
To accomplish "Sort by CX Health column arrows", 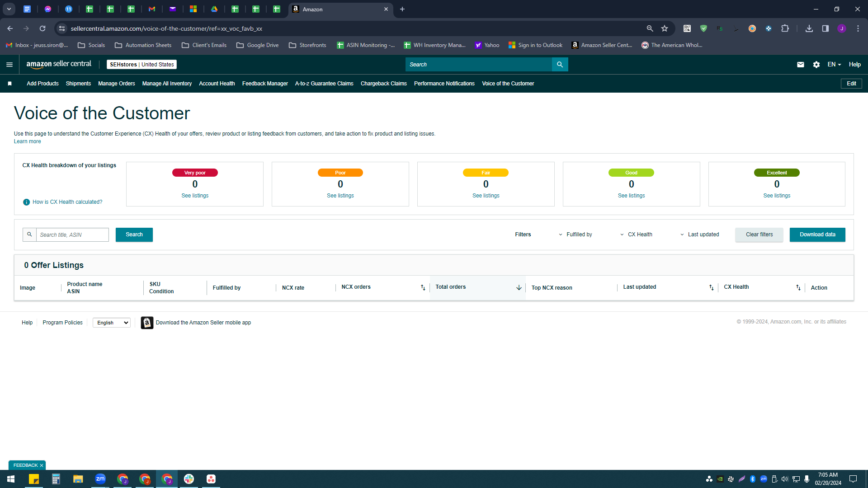I will 798,287.
